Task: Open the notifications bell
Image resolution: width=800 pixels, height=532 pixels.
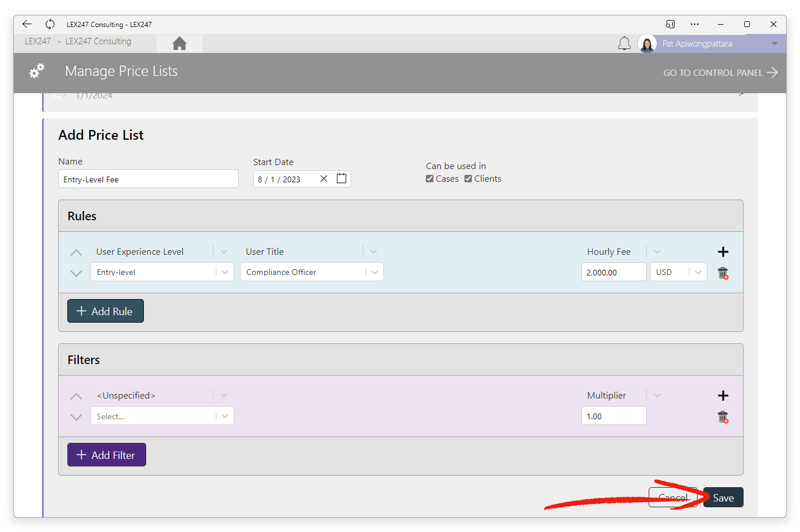Action: 624,43
